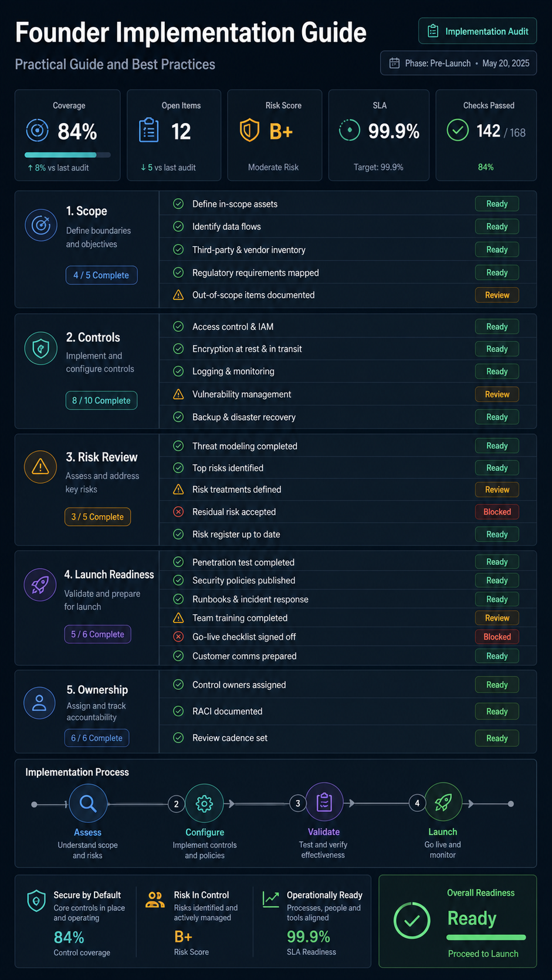The height and width of the screenshot is (980, 552).
Task: Click the Launch Readiness rocket icon
Action: point(40,584)
